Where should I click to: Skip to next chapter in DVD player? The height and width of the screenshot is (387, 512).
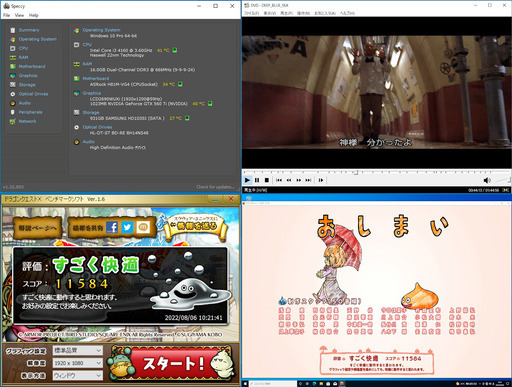click(x=308, y=180)
